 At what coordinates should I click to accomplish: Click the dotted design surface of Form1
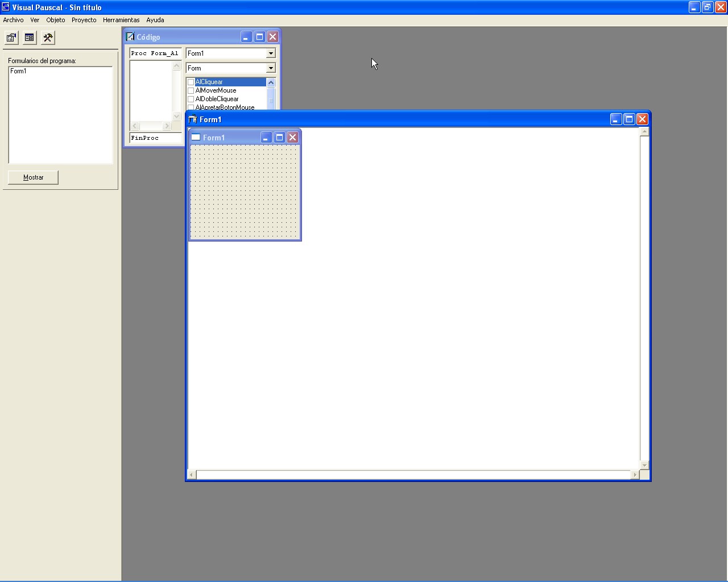point(245,192)
